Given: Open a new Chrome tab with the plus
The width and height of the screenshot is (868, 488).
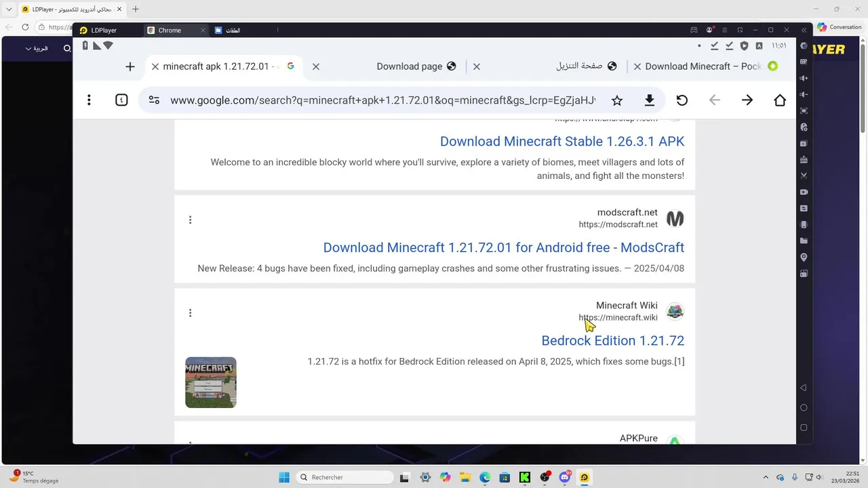Looking at the screenshot, I should [x=130, y=66].
